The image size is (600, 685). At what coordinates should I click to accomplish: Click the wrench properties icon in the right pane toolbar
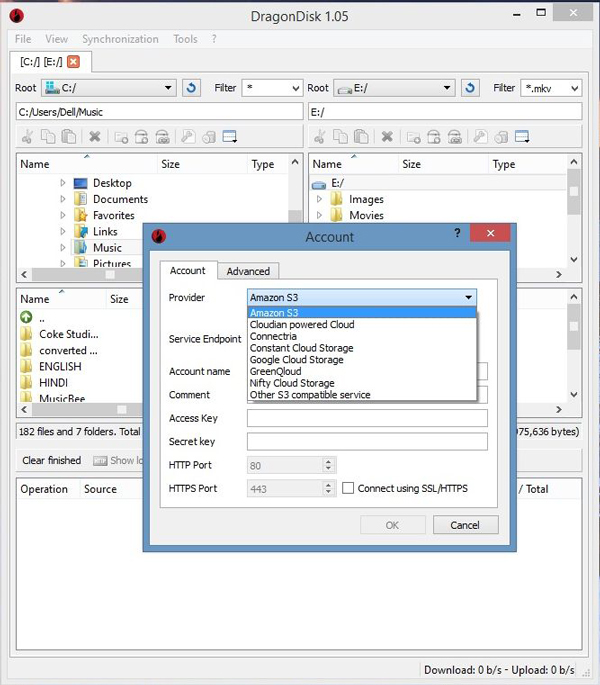(480, 137)
